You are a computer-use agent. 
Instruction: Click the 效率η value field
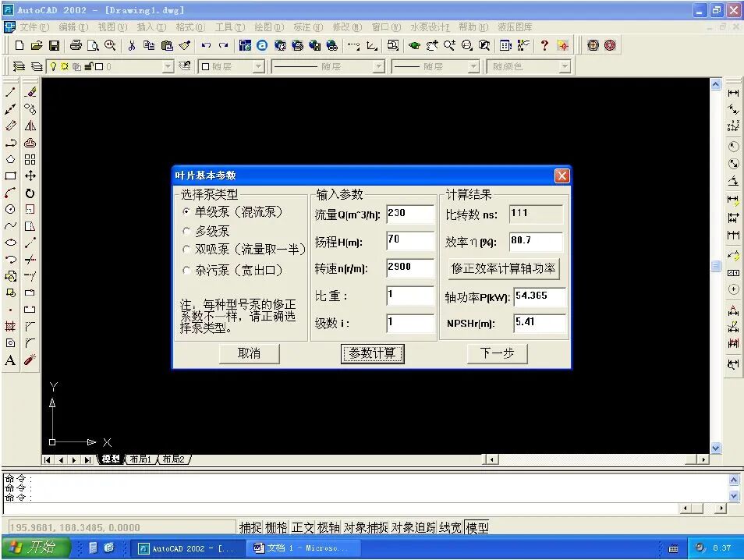click(536, 242)
